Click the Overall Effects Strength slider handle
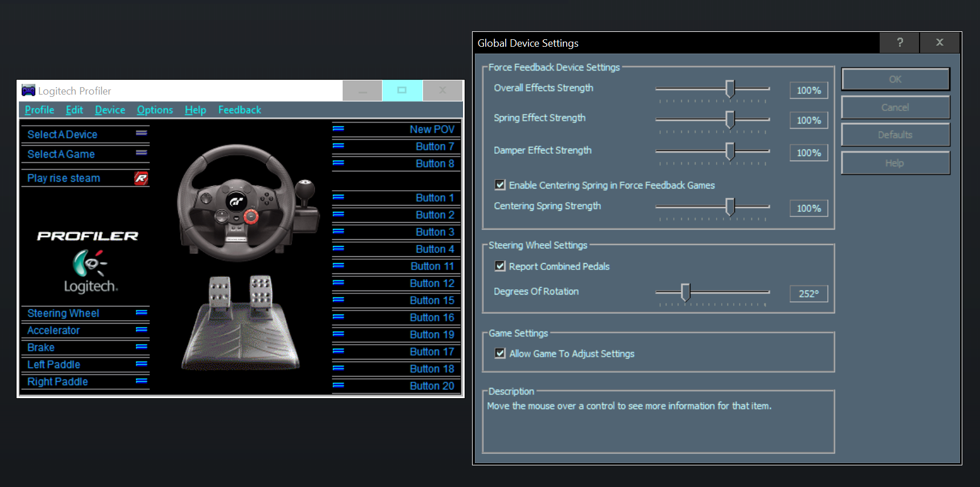The height and width of the screenshot is (487, 980). tap(730, 89)
